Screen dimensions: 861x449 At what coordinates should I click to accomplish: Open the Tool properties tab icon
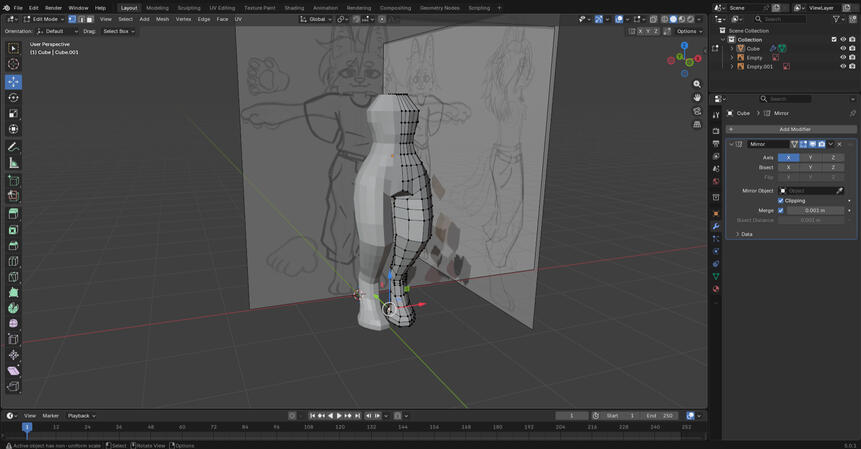[715, 115]
